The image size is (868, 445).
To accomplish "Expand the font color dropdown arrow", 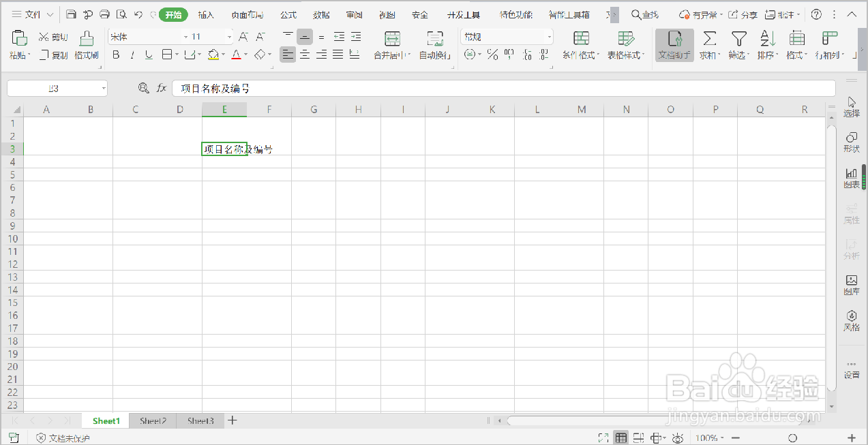I will [245, 55].
